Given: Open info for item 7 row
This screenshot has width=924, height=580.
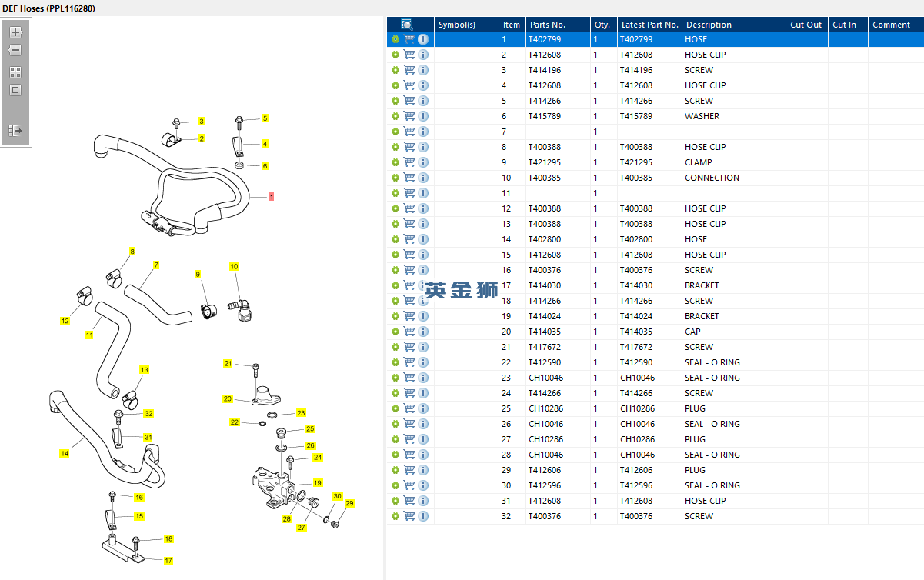Looking at the screenshot, I should (x=423, y=132).
